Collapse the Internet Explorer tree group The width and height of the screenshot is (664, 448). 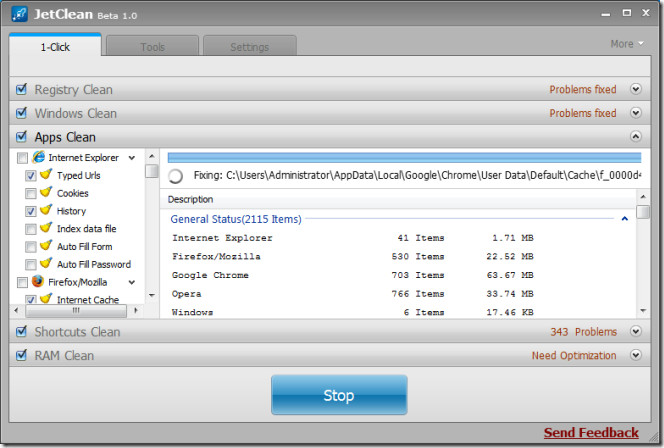click(132, 158)
